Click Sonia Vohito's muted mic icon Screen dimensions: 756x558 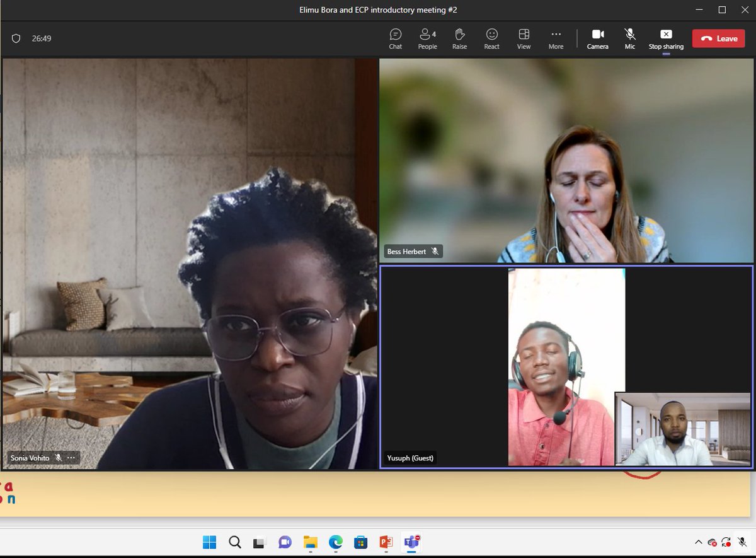[59, 458]
